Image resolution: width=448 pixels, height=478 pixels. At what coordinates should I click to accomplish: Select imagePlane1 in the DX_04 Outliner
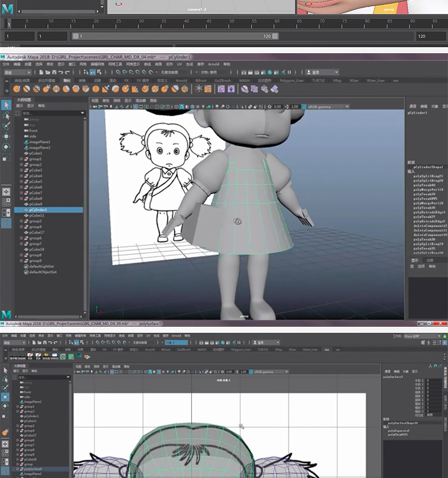click(39, 142)
